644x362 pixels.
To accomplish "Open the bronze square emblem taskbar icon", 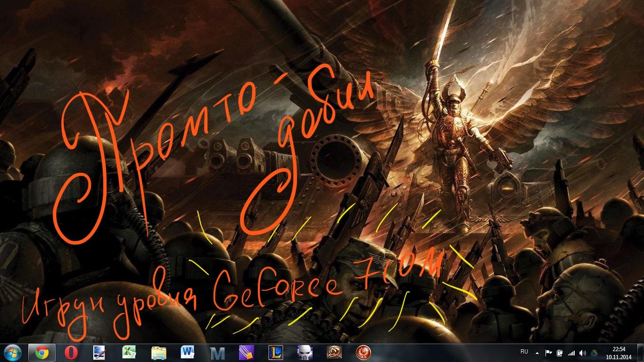I will click(333, 353).
